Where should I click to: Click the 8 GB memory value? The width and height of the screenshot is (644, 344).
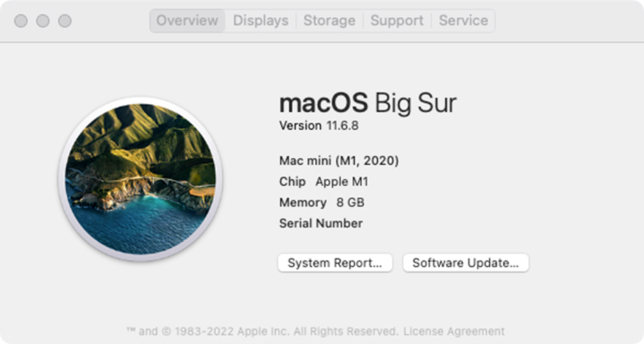click(350, 202)
